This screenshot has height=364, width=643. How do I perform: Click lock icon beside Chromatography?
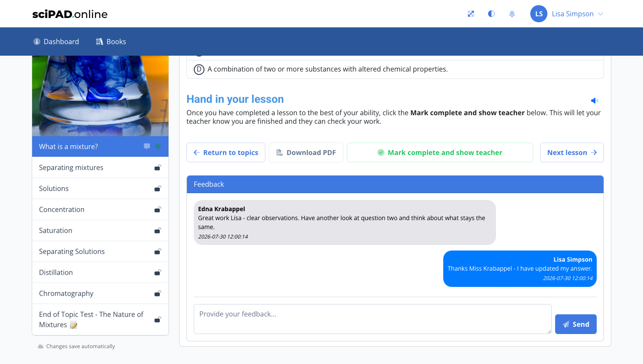pos(158,293)
